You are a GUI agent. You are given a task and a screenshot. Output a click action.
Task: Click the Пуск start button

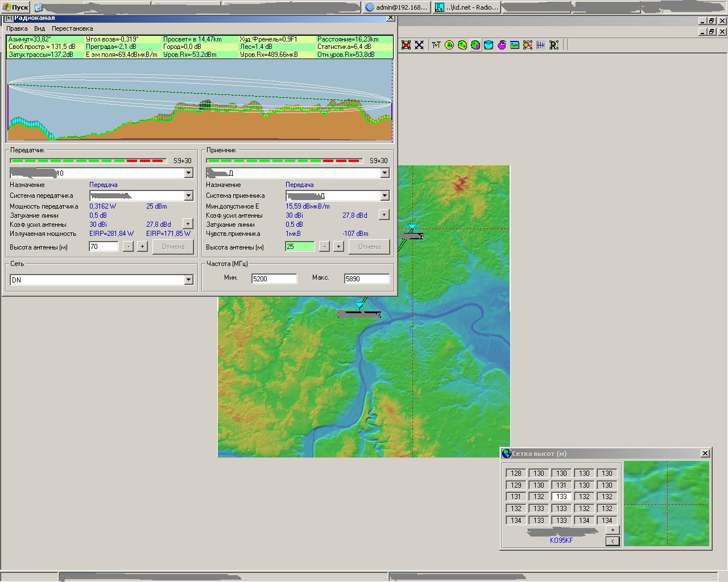[x=16, y=7]
